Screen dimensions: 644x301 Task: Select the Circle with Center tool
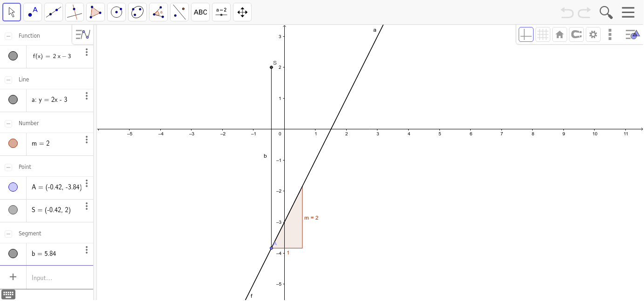pyautogui.click(x=116, y=12)
